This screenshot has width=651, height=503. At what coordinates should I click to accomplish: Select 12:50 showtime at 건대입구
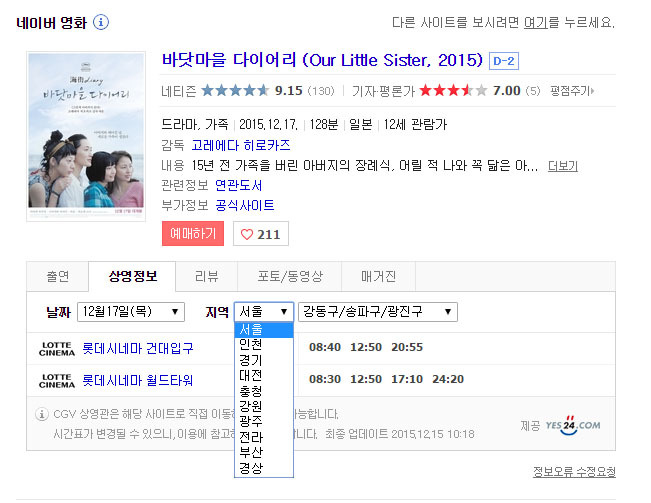[x=366, y=347]
